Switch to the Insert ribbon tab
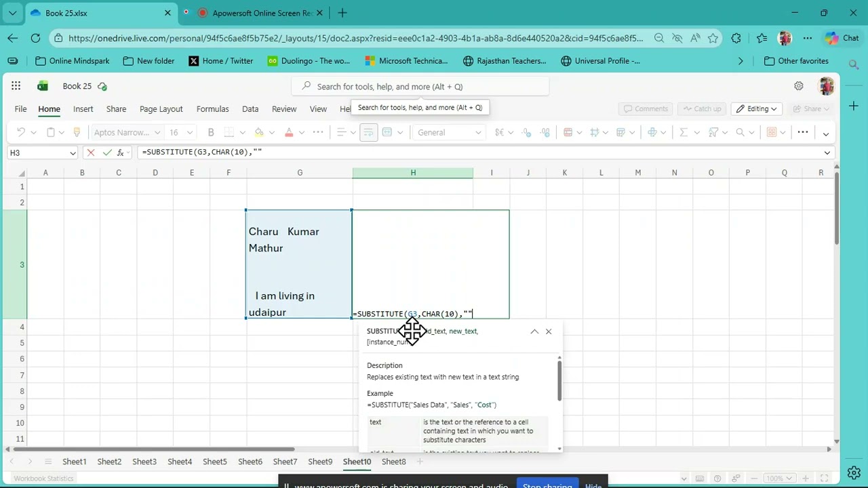Image resolution: width=868 pixels, height=488 pixels. (x=83, y=108)
